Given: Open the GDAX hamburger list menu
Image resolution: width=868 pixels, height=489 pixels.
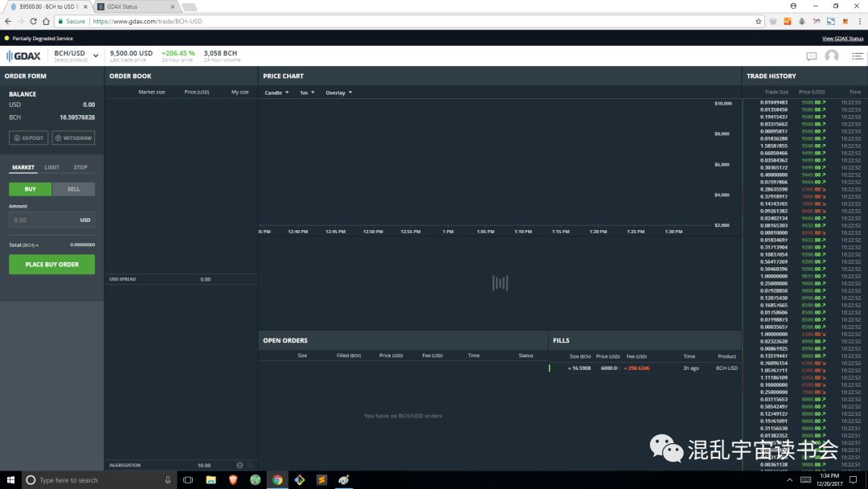Looking at the screenshot, I should (858, 56).
